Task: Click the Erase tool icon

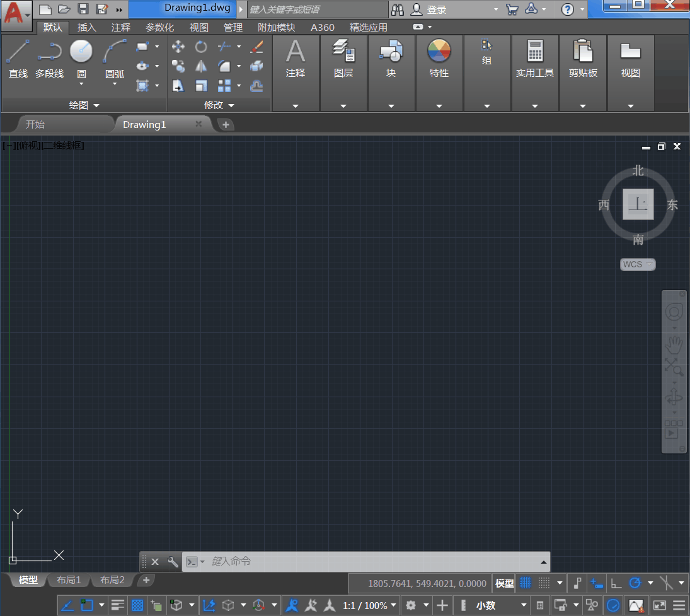Action: (x=256, y=46)
